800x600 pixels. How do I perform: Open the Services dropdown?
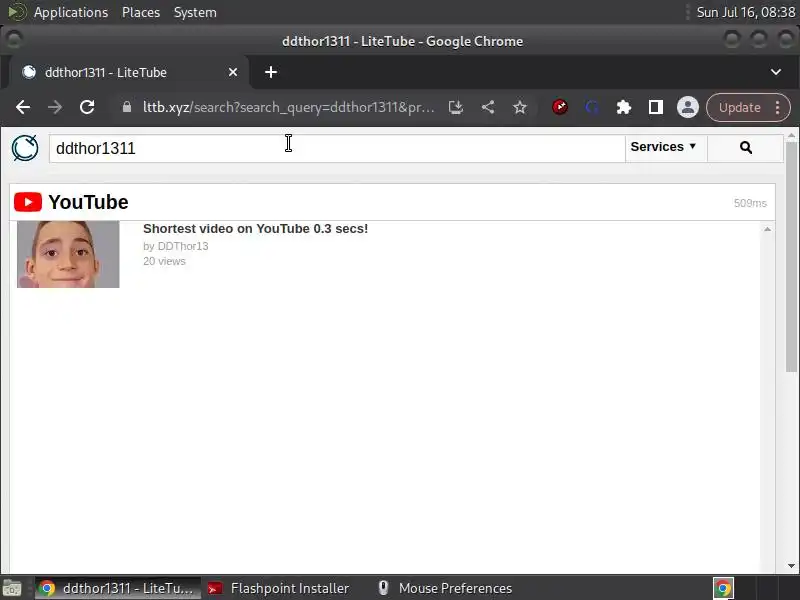pyautogui.click(x=666, y=148)
